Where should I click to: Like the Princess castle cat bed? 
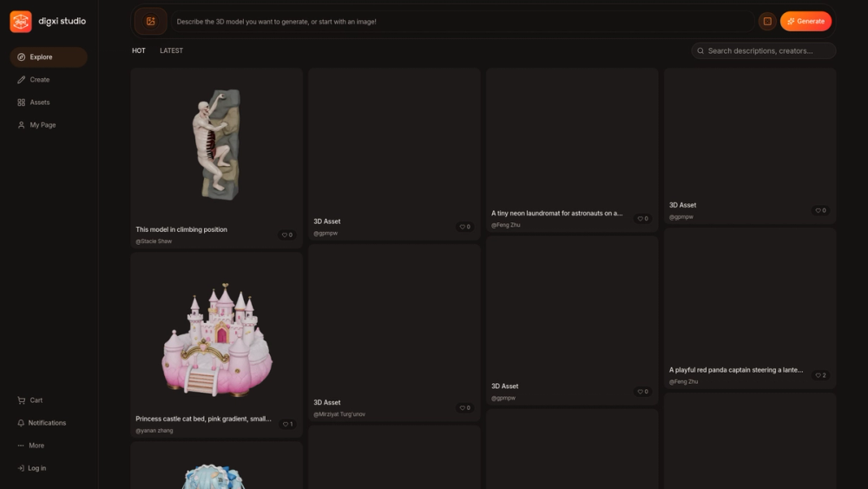point(288,425)
